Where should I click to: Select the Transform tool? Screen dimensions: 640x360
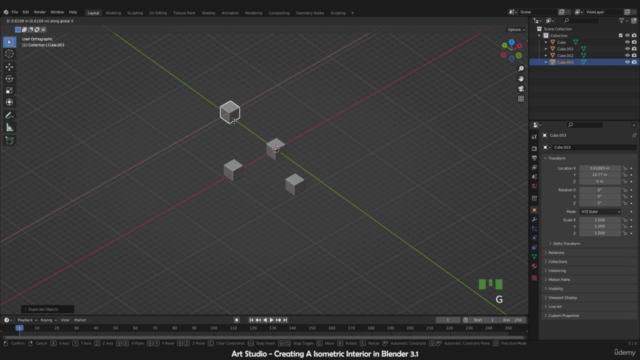(x=9, y=102)
